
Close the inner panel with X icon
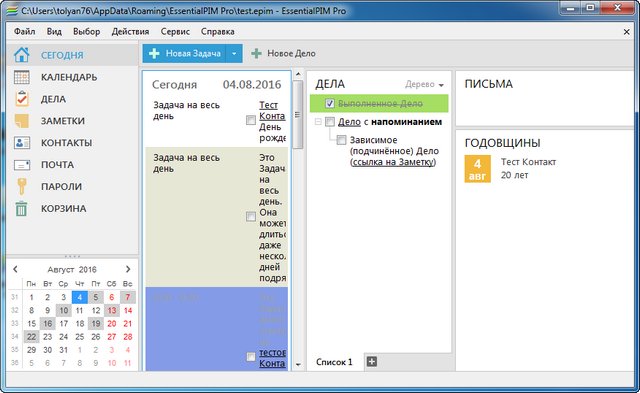[627, 32]
